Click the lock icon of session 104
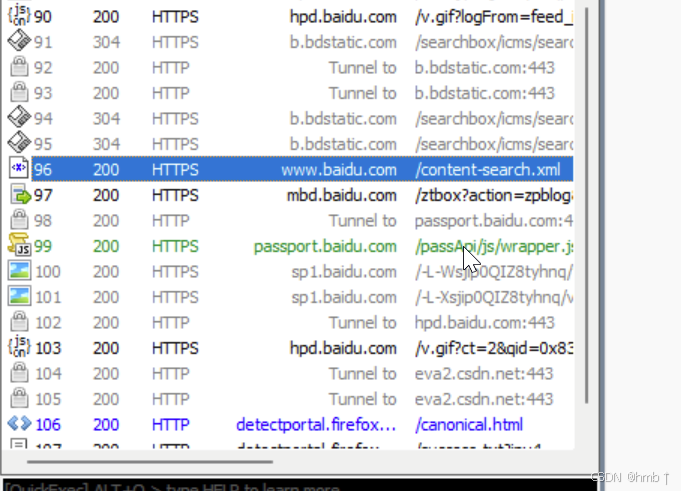This screenshot has height=491, width=681. coord(19,373)
